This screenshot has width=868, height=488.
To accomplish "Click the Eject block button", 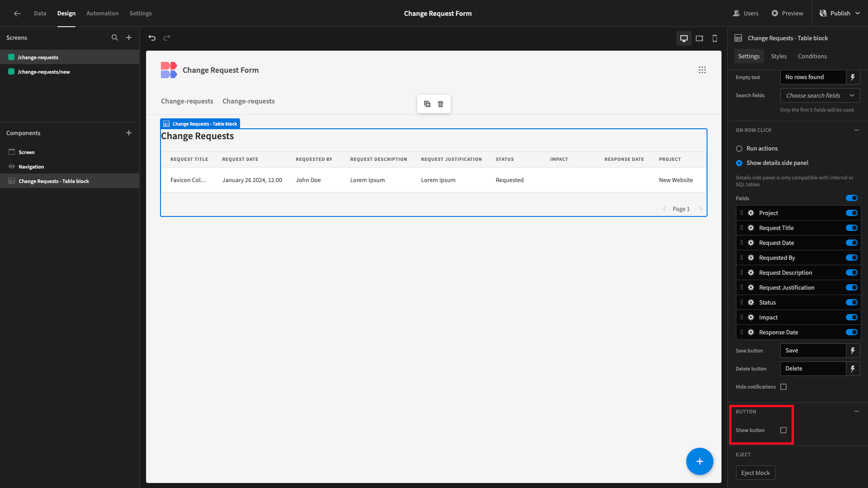I will coord(755,473).
